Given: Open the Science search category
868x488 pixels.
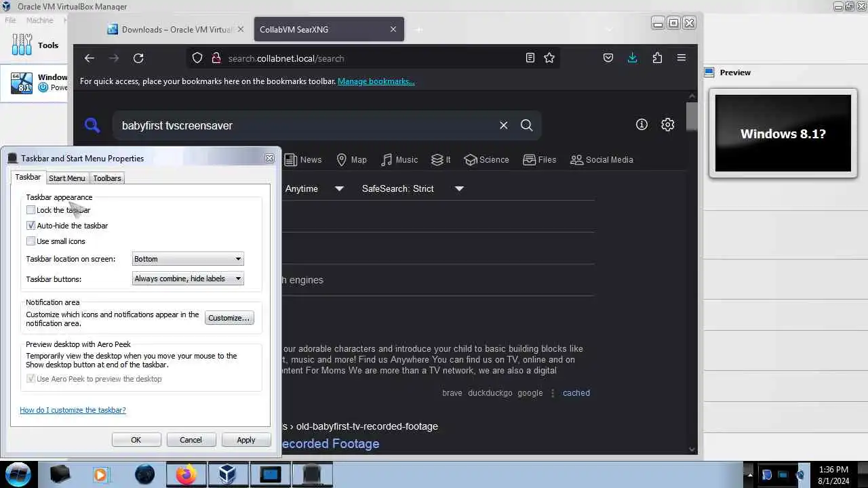Looking at the screenshot, I should tap(486, 160).
